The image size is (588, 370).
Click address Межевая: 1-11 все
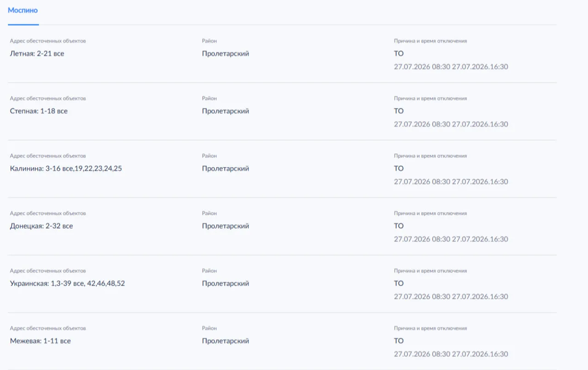(40, 341)
